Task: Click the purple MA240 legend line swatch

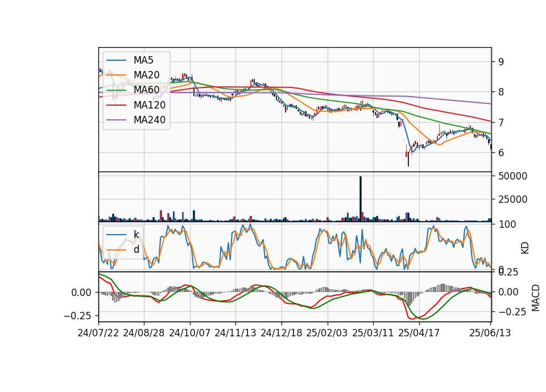Action: point(116,120)
